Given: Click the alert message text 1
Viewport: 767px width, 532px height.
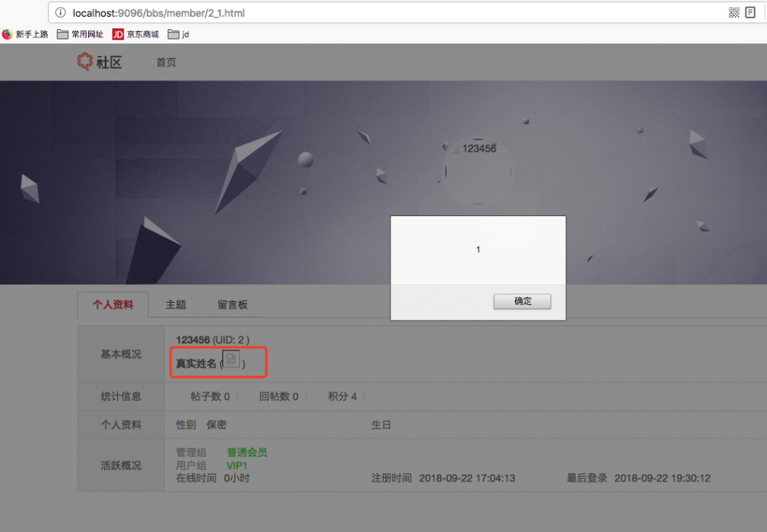Looking at the screenshot, I should coord(478,249).
